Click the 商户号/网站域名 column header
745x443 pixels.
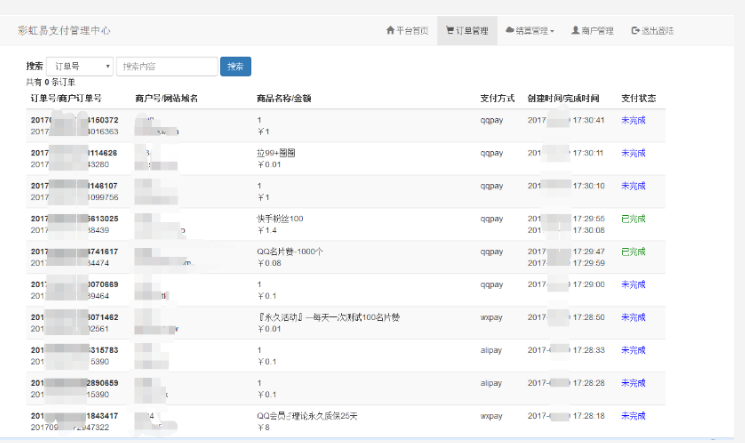[x=166, y=98]
